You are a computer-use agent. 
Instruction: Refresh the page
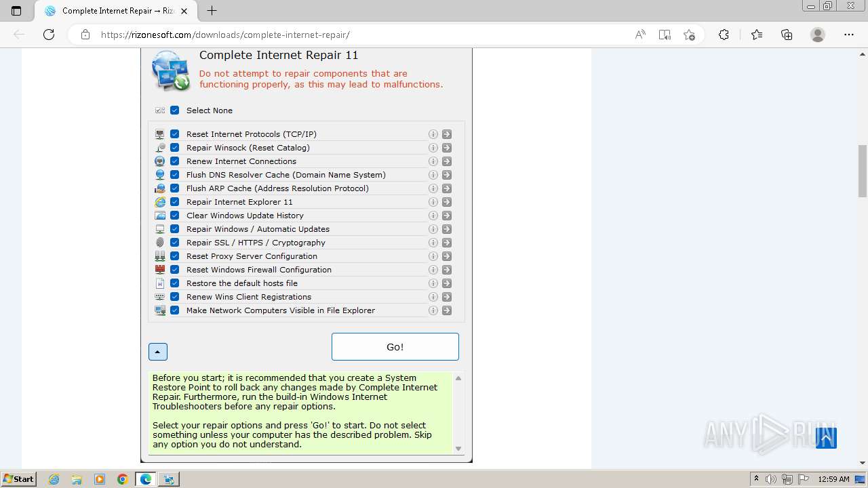(49, 35)
